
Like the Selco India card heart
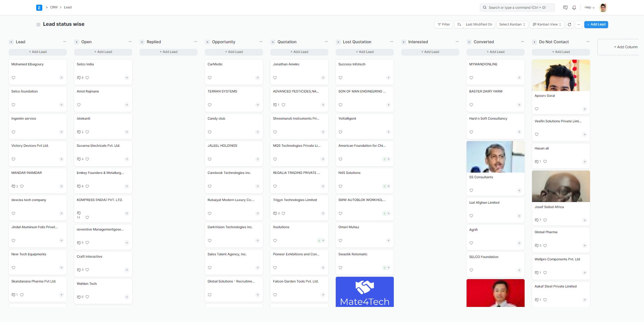87,78
